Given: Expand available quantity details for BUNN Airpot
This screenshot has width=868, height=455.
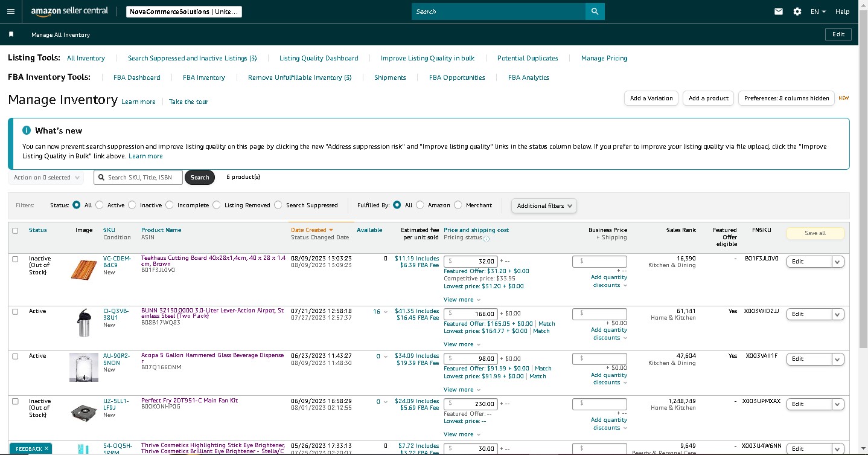Looking at the screenshot, I should (386, 312).
